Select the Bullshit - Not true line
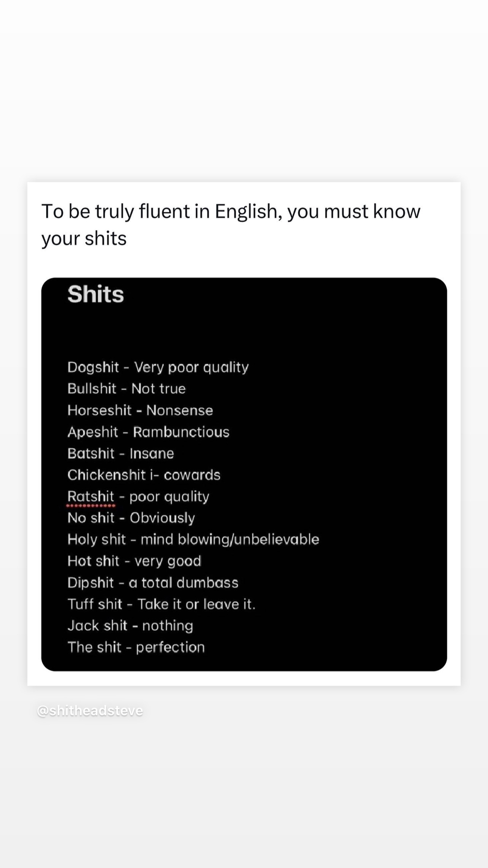 127,389
